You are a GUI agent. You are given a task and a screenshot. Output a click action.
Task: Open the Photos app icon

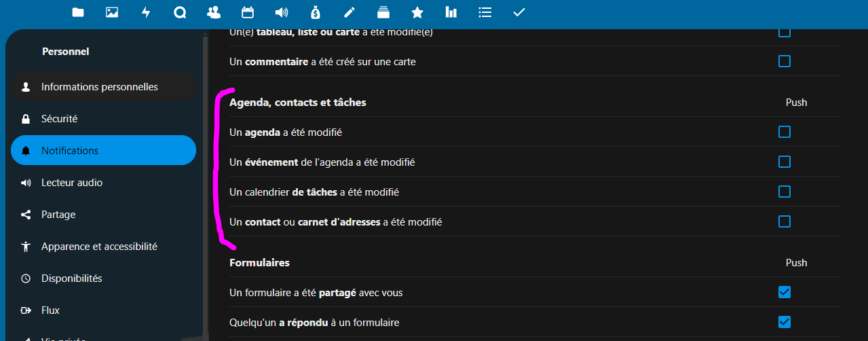[x=112, y=12]
